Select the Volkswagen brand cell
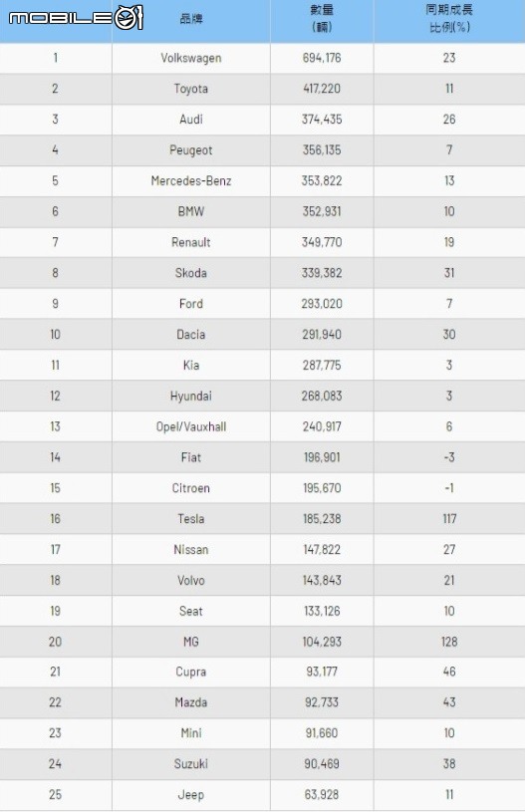Viewport: 525px width, 812px height. pyautogui.click(x=191, y=58)
